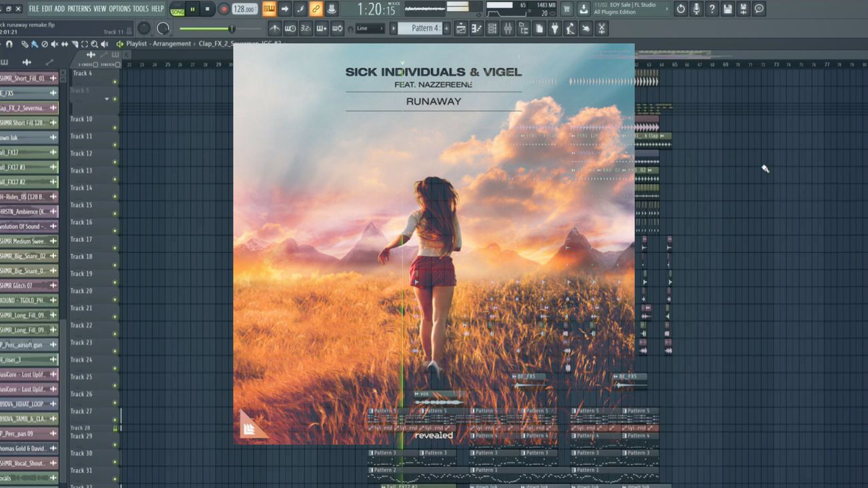This screenshot has height=488, width=868.
Task: Open the VIEW menu
Action: click(x=100, y=9)
